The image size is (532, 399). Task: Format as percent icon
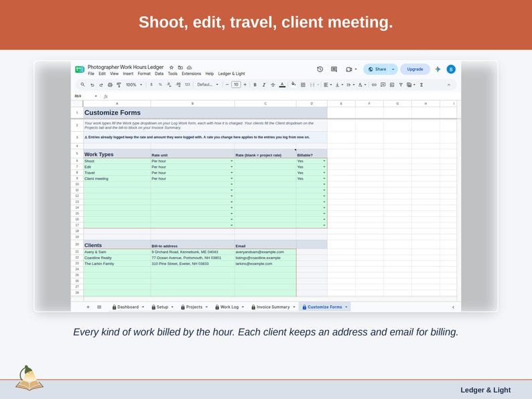click(160, 85)
